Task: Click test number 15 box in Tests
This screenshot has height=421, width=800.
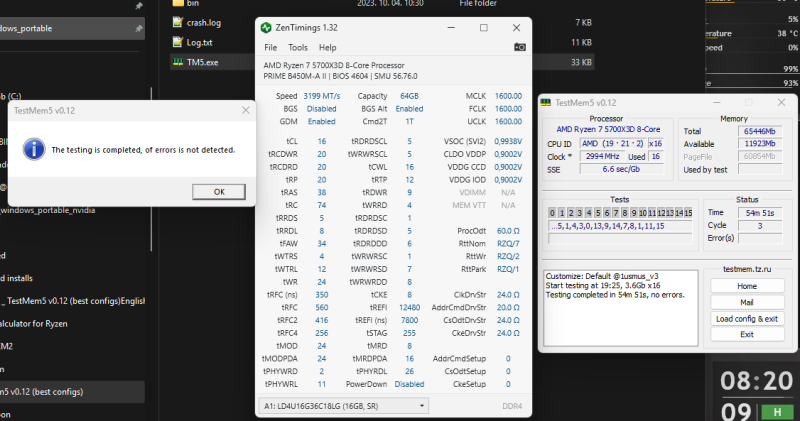Action: coord(688,213)
